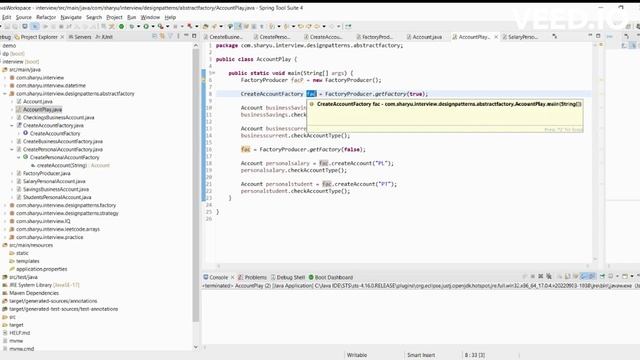Click the highlighted 'fac' variable on line 8
Screen dimensions: 640x360
tap(311, 94)
